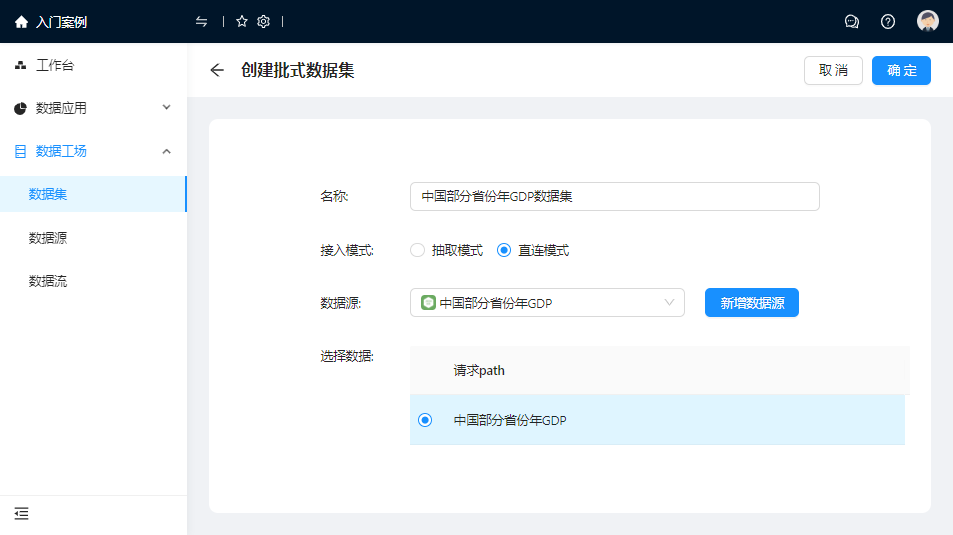The width and height of the screenshot is (953, 535).
Task: Click the 新增数据源 button
Action: pos(751,303)
